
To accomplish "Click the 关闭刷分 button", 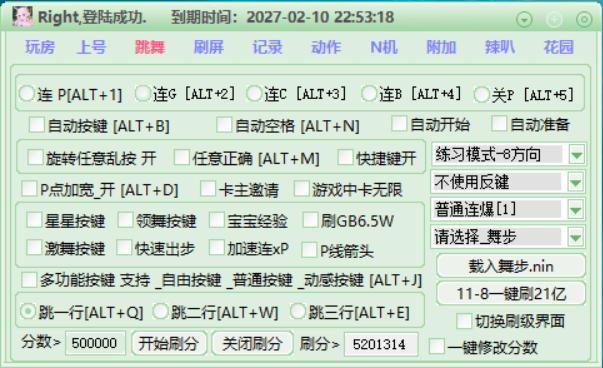I will coord(253,343).
